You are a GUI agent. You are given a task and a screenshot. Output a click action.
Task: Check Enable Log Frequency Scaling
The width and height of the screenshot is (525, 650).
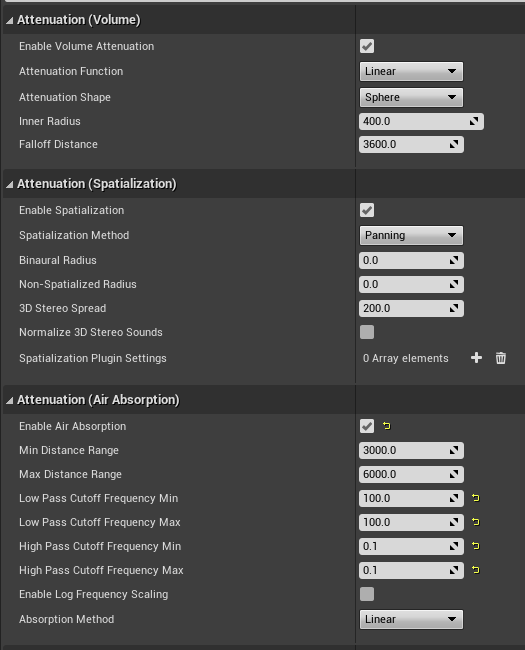pyautogui.click(x=367, y=594)
